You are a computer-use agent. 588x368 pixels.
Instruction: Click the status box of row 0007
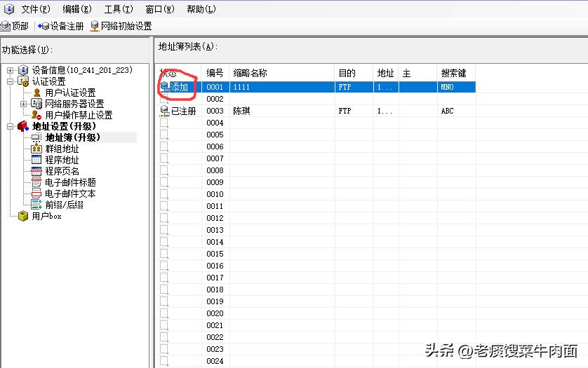[x=164, y=158]
